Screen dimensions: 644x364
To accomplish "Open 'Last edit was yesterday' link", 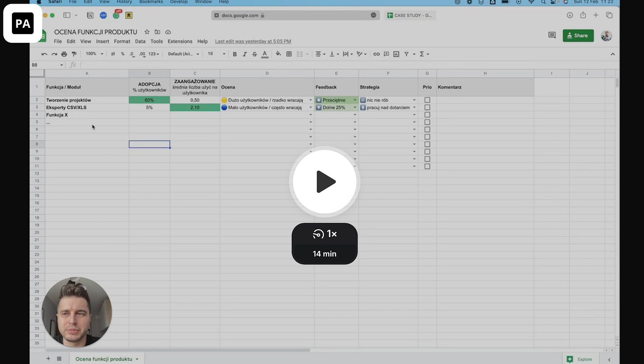I will [x=253, y=41].
